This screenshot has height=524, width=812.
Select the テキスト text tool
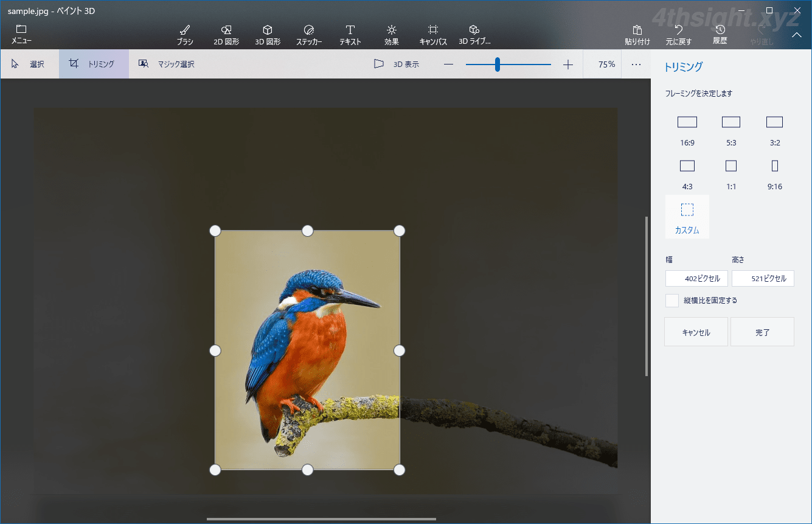click(350, 35)
